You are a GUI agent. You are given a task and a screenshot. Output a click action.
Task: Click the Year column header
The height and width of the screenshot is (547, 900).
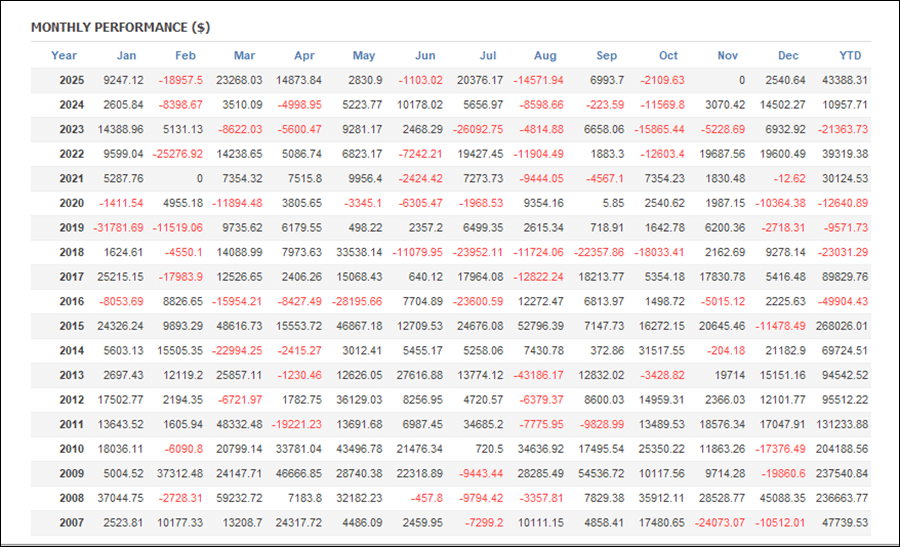64,56
